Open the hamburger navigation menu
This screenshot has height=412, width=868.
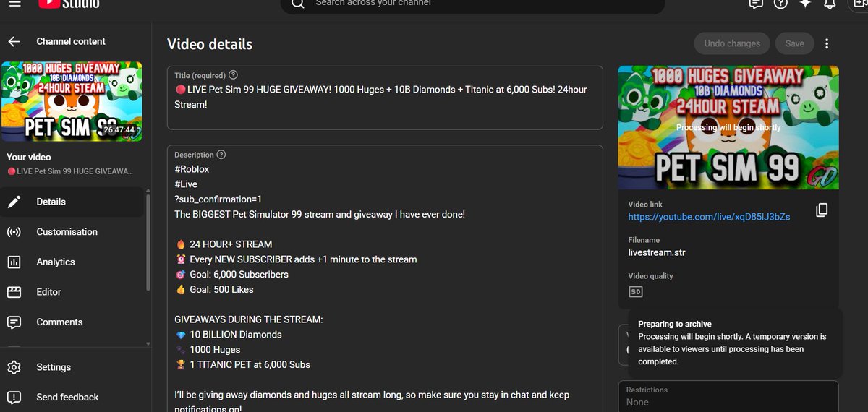14,3
